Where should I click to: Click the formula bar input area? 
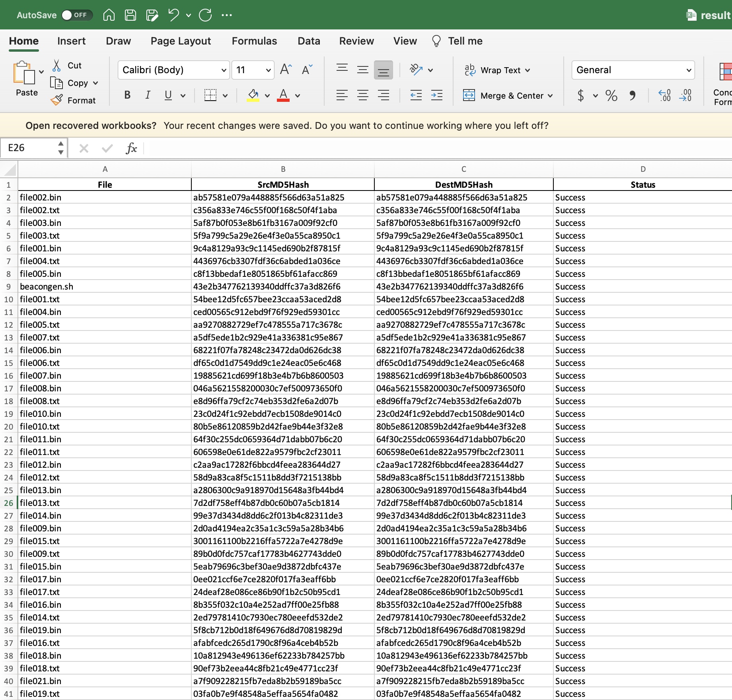coord(438,148)
